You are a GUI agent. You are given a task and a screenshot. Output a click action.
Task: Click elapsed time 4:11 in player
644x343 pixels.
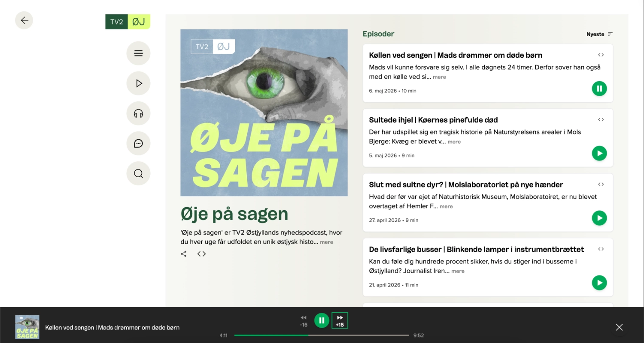pyautogui.click(x=223, y=335)
